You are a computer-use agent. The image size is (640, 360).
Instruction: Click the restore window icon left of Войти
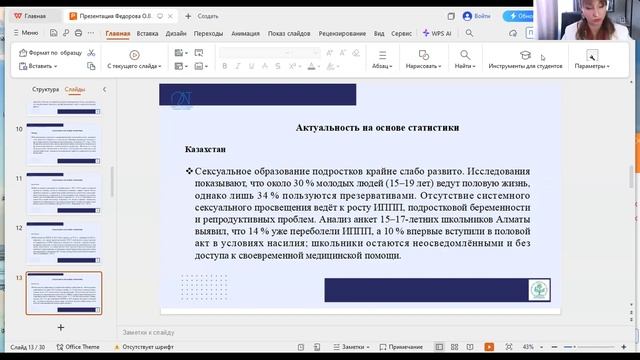451,16
